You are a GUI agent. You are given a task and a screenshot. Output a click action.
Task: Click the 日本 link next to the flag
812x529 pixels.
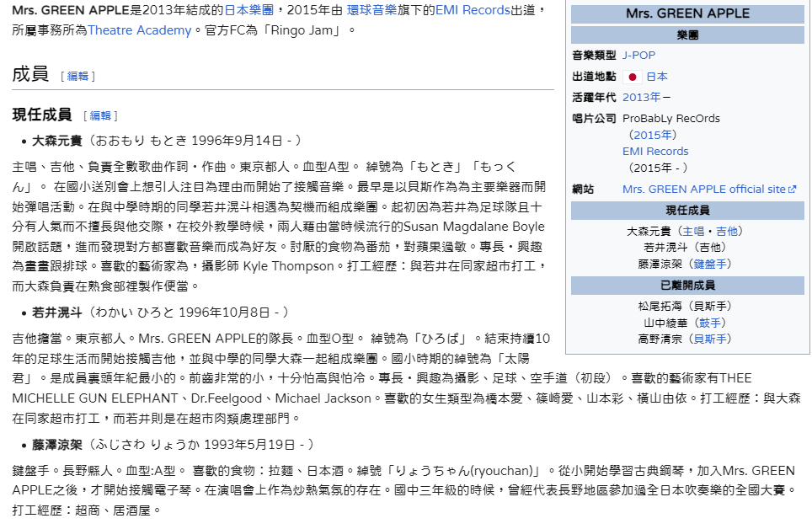[x=657, y=77]
